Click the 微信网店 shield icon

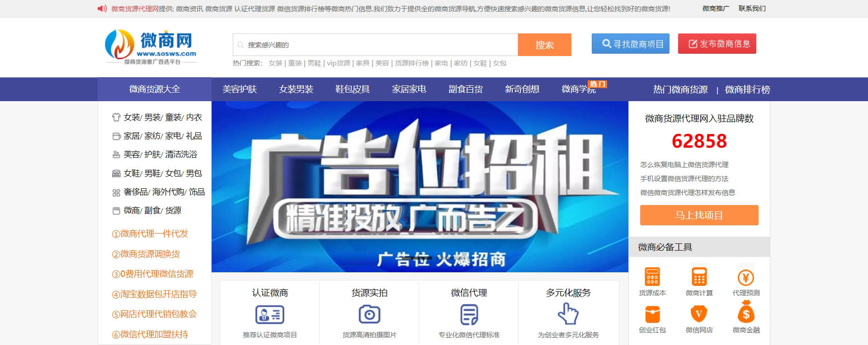699,314
